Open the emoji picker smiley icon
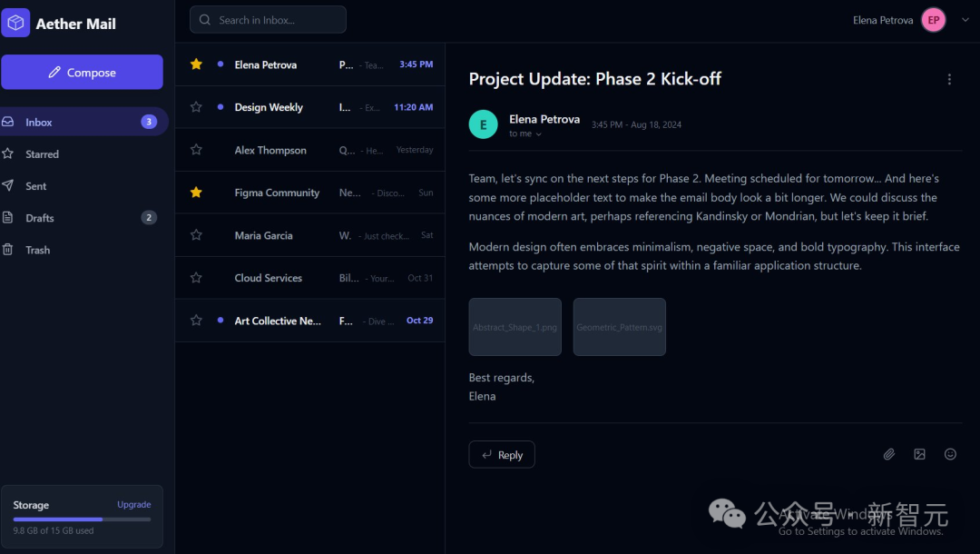The width and height of the screenshot is (980, 554). (x=950, y=455)
